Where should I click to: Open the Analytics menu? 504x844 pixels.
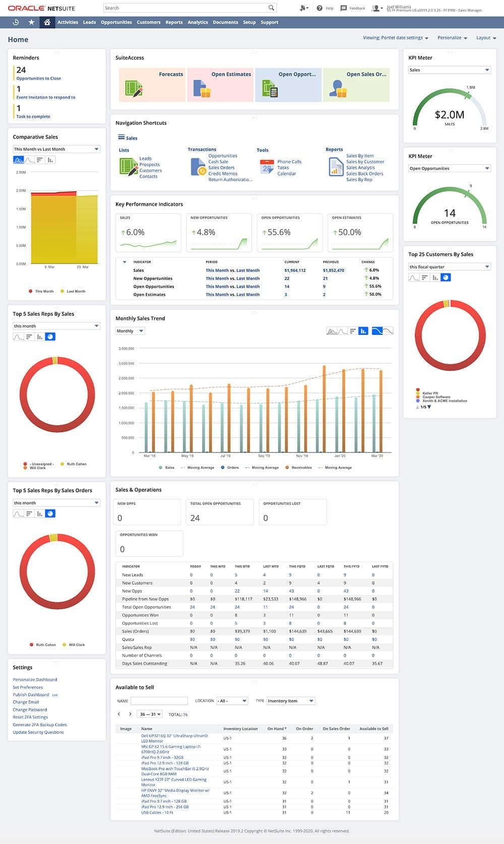coord(198,22)
